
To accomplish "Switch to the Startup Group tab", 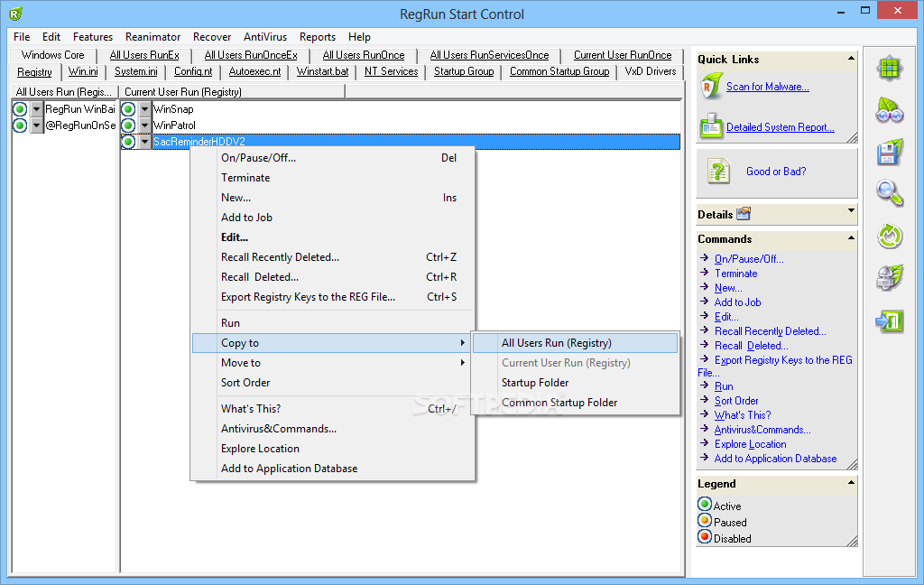I will pyautogui.click(x=464, y=71).
